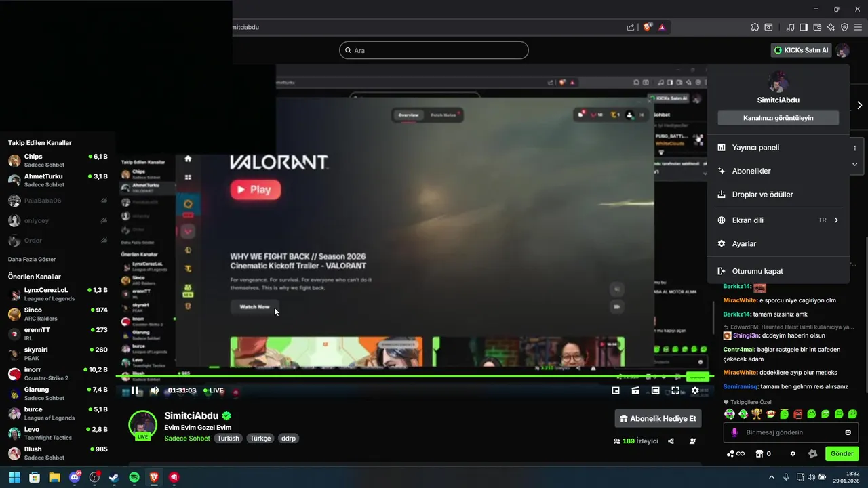Enter fullscreen mode in the player
Viewport: 868px width, 488px height.
point(675,390)
